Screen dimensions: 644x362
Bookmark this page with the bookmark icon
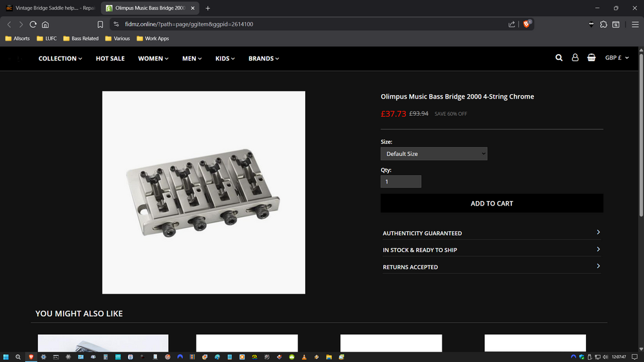coord(100,24)
